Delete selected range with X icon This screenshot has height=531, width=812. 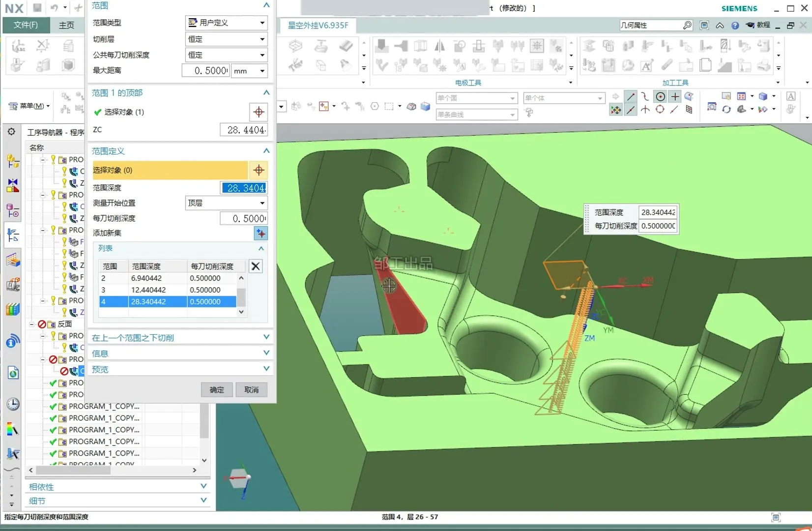[256, 266]
